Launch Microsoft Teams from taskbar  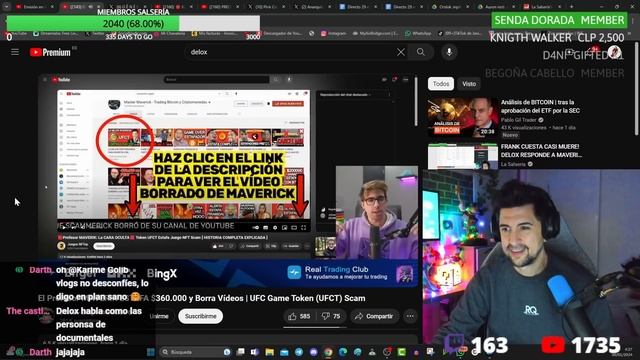tap(255, 352)
